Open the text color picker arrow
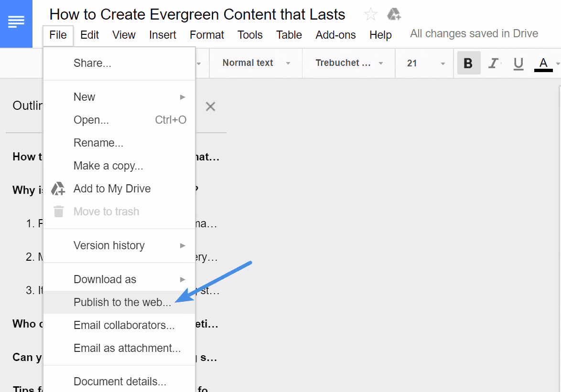This screenshot has width=561, height=392. 557,64
